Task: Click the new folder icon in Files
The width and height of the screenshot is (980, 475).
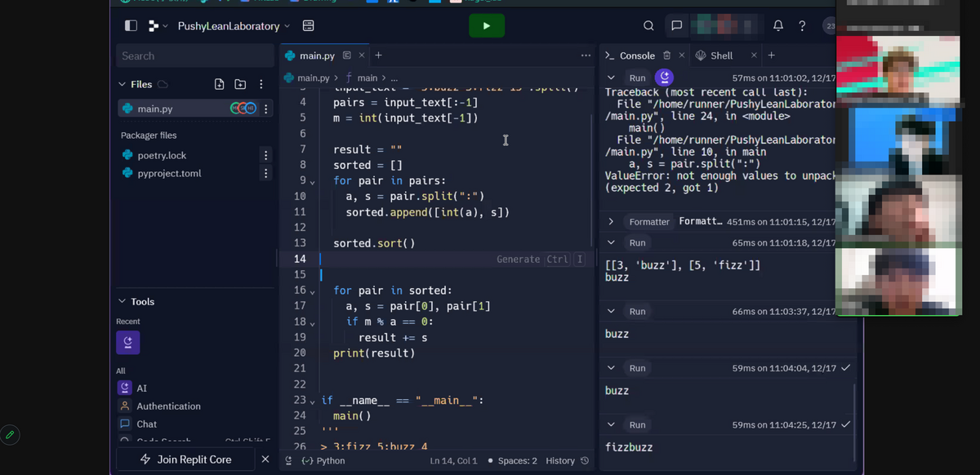Action: [240, 84]
